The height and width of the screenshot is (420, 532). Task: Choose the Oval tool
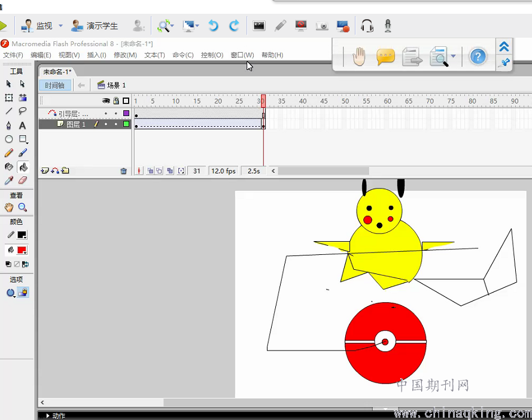point(9,139)
